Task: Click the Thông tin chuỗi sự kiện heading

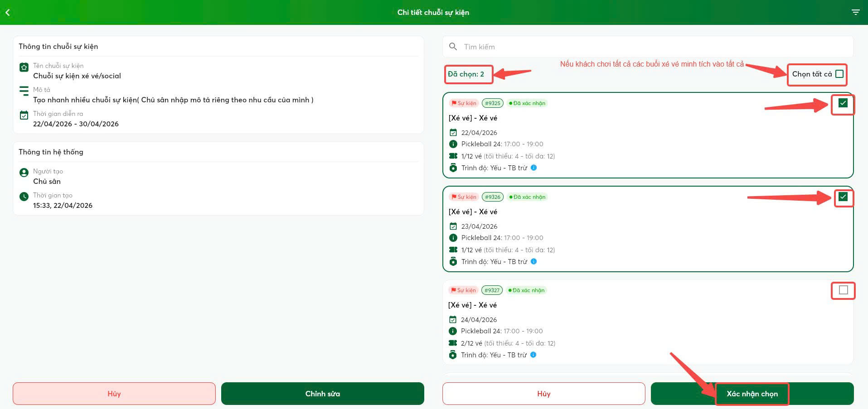Action: click(x=58, y=47)
